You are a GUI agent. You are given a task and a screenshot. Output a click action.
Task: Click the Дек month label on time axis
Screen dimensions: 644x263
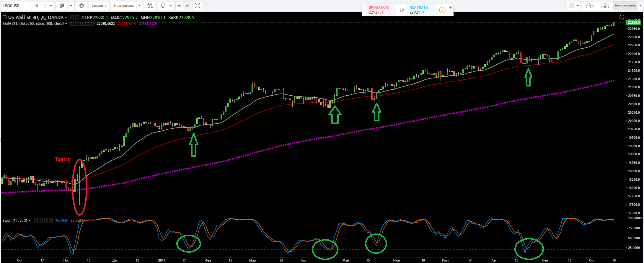(115, 260)
